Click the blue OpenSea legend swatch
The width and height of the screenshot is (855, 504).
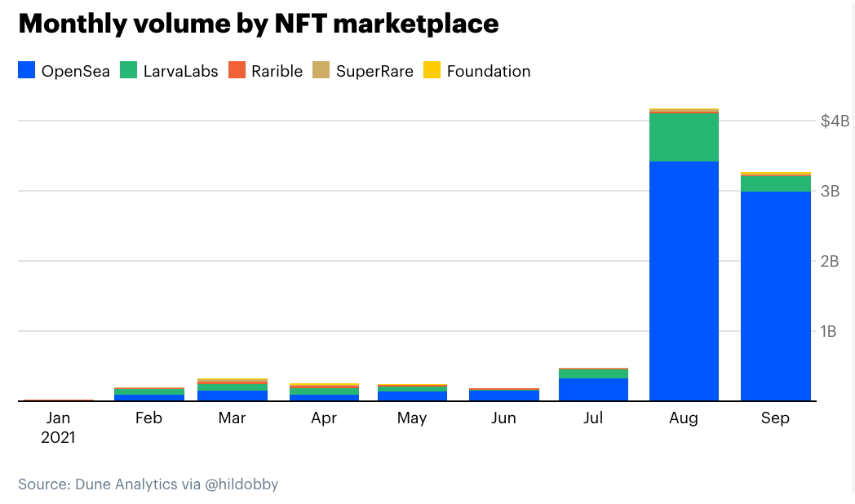tap(24, 71)
